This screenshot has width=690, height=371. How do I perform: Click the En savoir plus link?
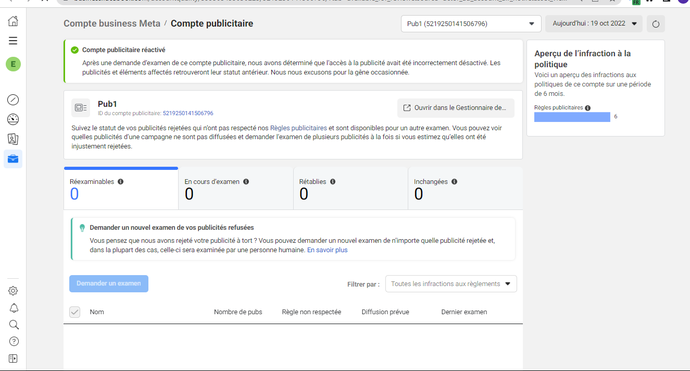coord(327,250)
